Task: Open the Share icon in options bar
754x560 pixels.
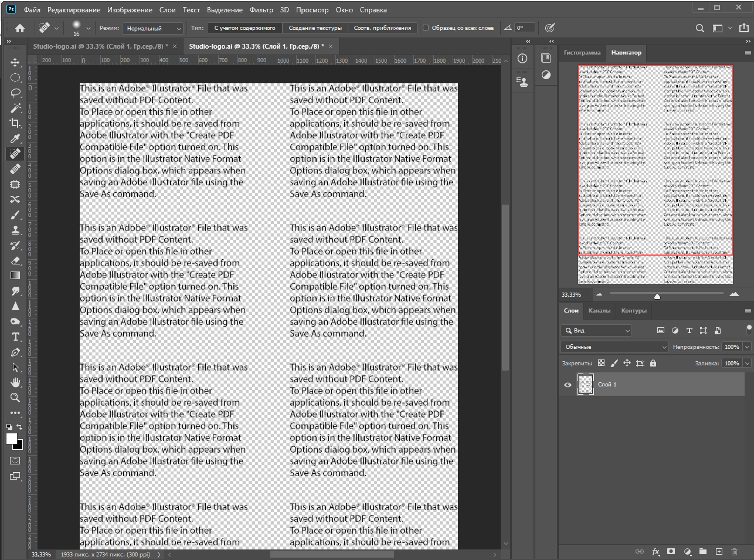Action: pos(743,28)
